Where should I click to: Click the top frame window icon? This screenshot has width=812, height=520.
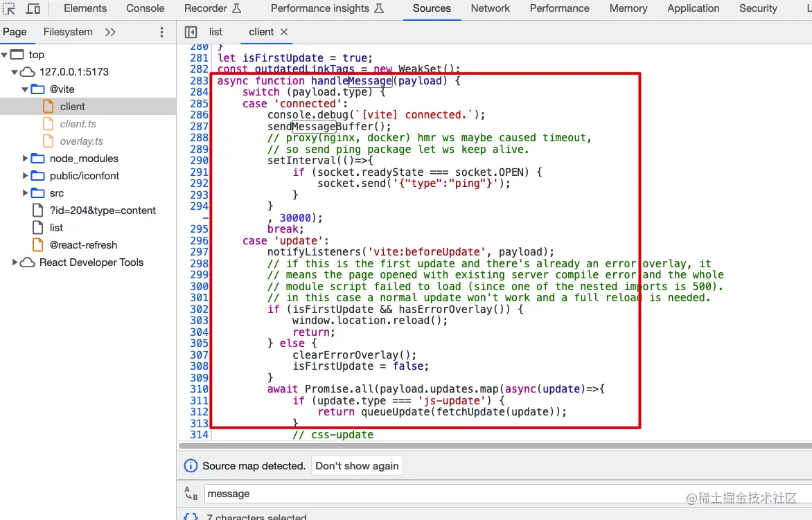point(17,54)
